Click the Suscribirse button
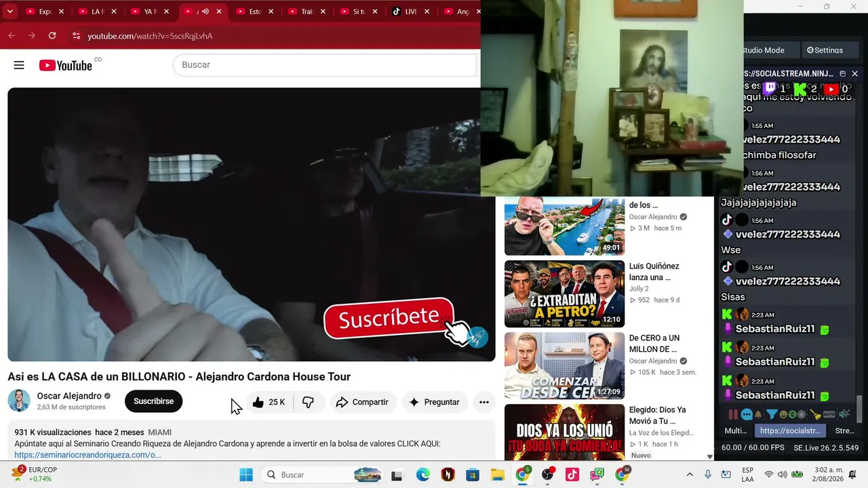Viewport: 868px width, 488px height. point(153,401)
